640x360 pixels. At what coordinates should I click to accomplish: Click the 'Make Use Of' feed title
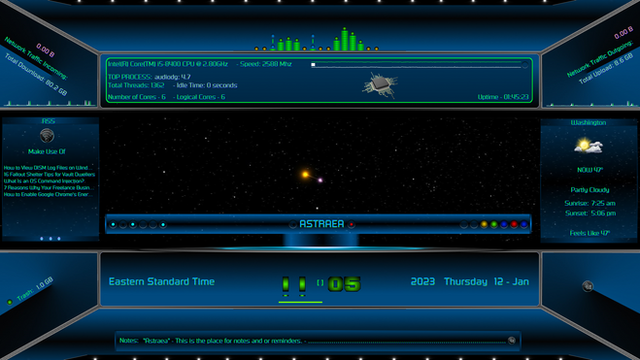pyautogui.click(x=47, y=151)
